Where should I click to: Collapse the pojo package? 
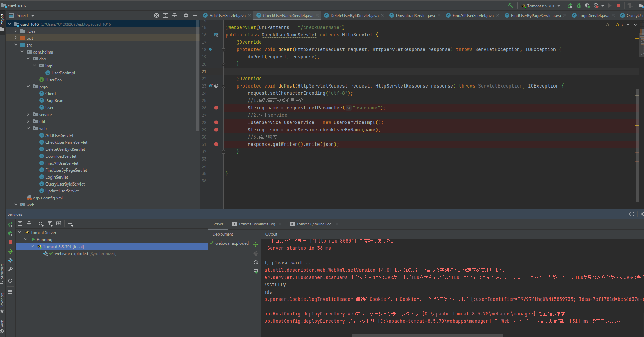pyautogui.click(x=28, y=87)
